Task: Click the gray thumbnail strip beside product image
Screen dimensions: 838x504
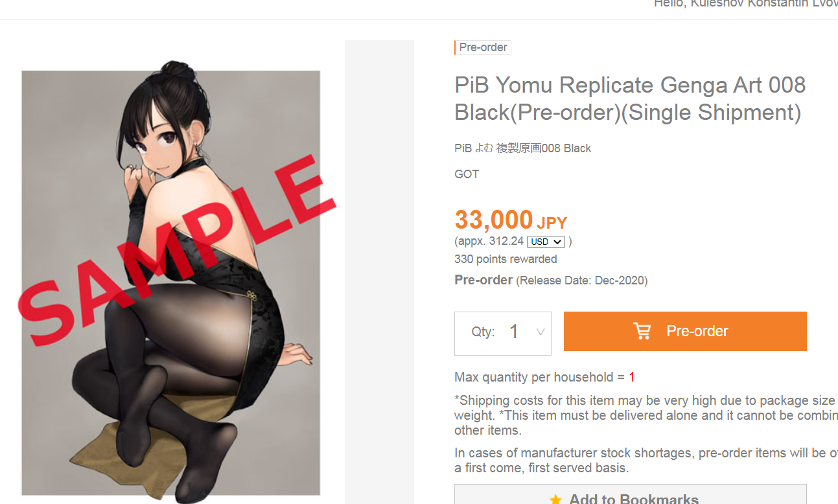Action: [379, 272]
